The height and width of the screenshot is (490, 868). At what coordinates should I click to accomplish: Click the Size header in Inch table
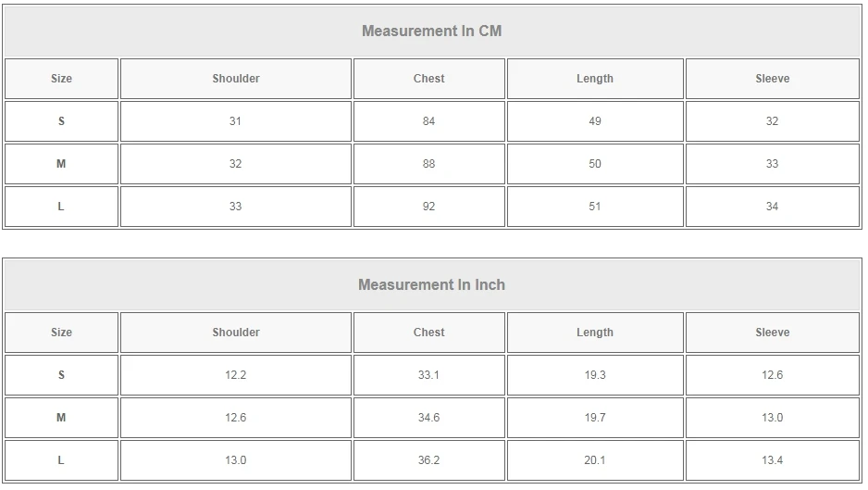click(x=61, y=333)
